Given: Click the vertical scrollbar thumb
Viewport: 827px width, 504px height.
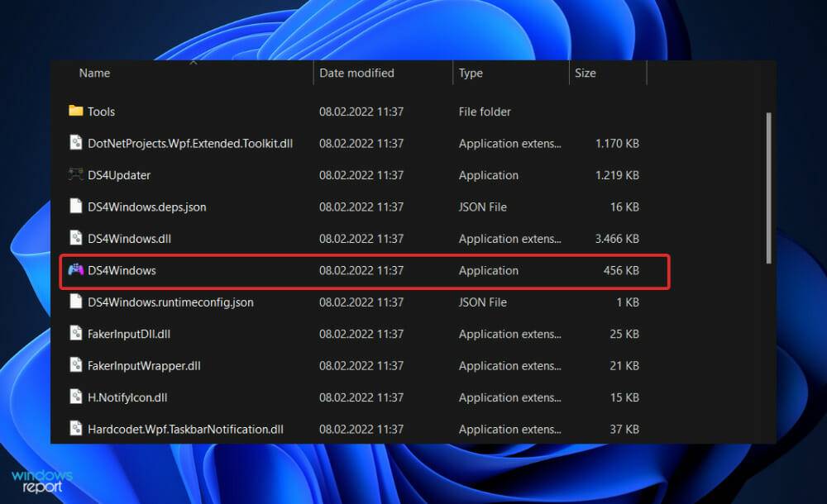Looking at the screenshot, I should (x=768, y=188).
